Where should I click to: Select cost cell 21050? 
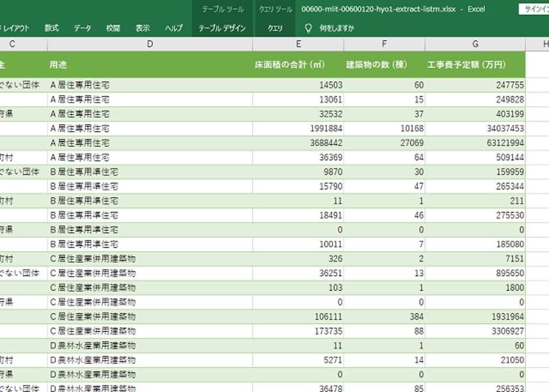pos(475,360)
